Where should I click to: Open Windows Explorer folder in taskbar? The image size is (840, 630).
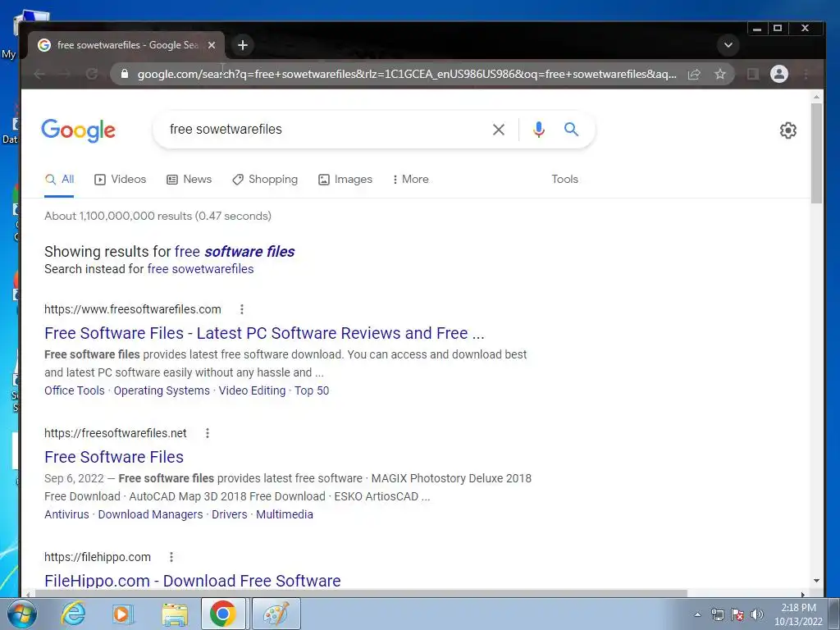(x=175, y=614)
